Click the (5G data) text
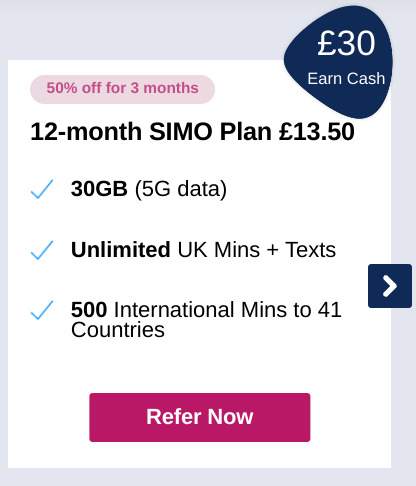The width and height of the screenshot is (416, 486). [181, 189]
